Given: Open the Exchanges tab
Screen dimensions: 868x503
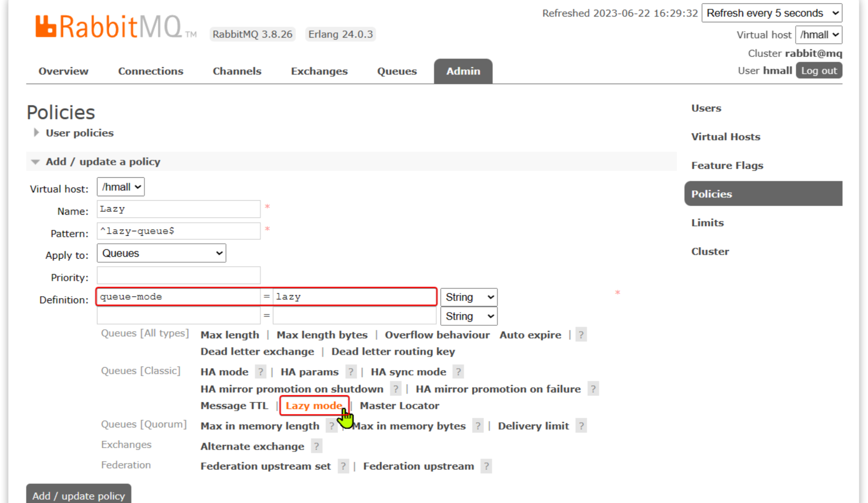Looking at the screenshot, I should (319, 71).
